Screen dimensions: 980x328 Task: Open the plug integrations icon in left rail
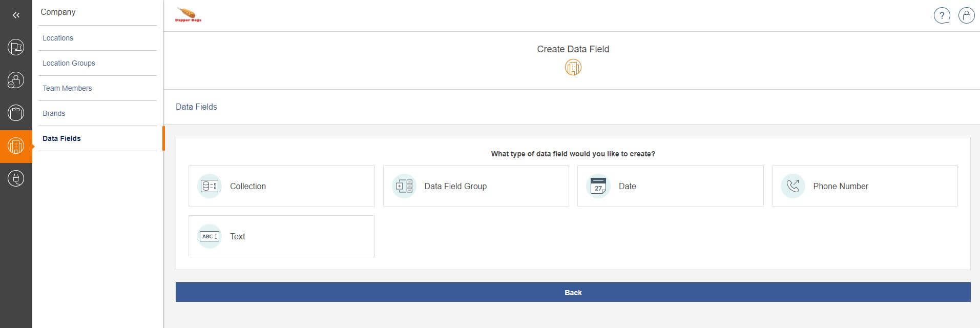tap(16, 178)
